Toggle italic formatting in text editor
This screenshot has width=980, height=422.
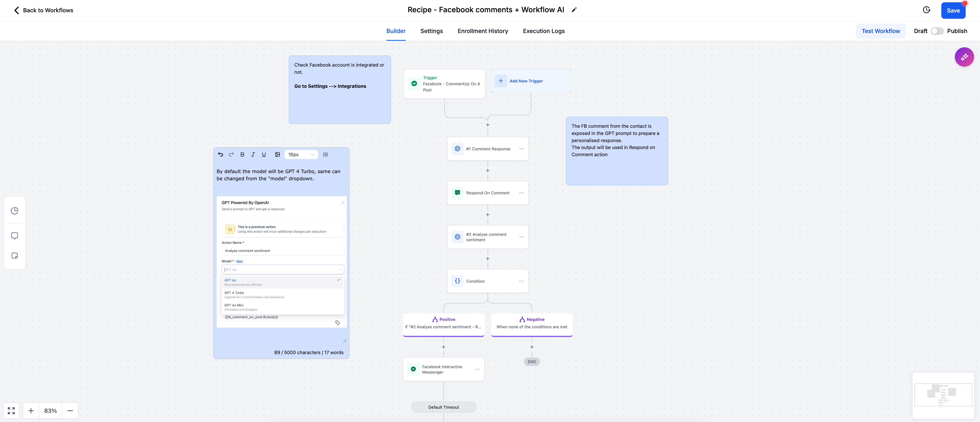pyautogui.click(x=253, y=154)
